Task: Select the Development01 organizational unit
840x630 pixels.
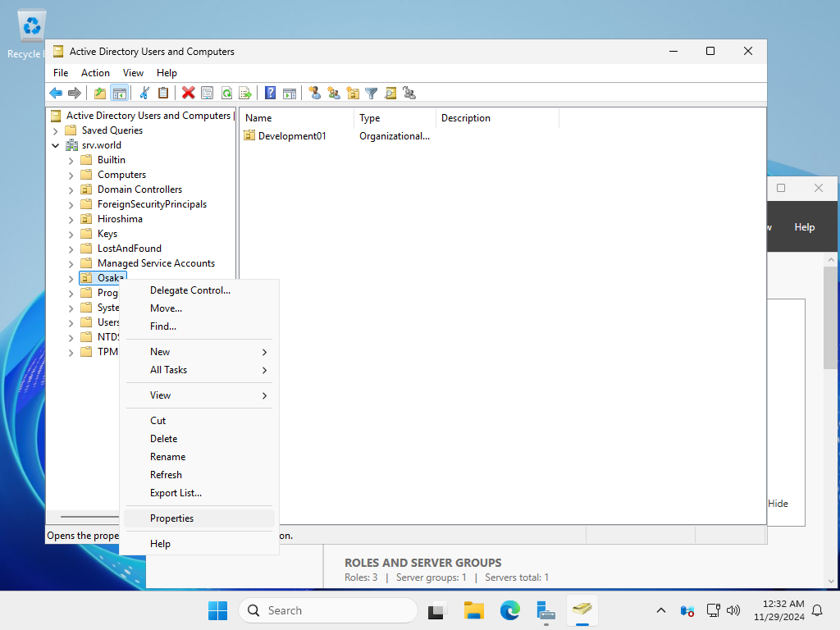Action: click(291, 136)
